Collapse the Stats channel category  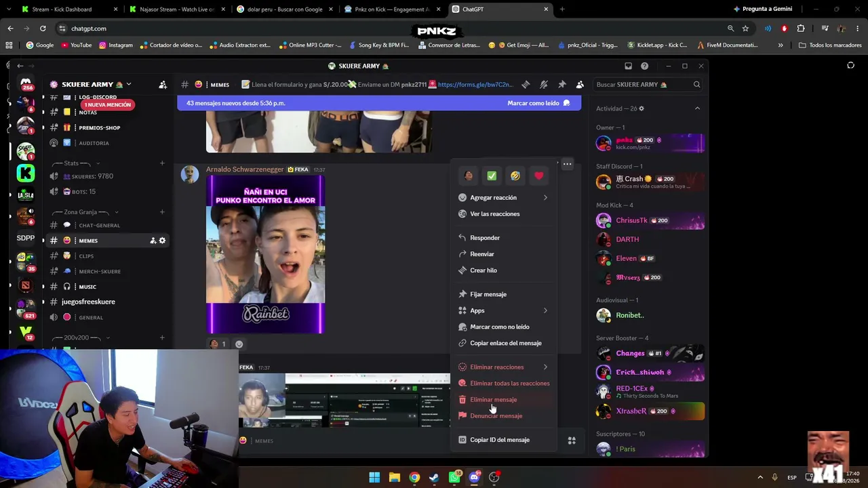tap(98, 163)
